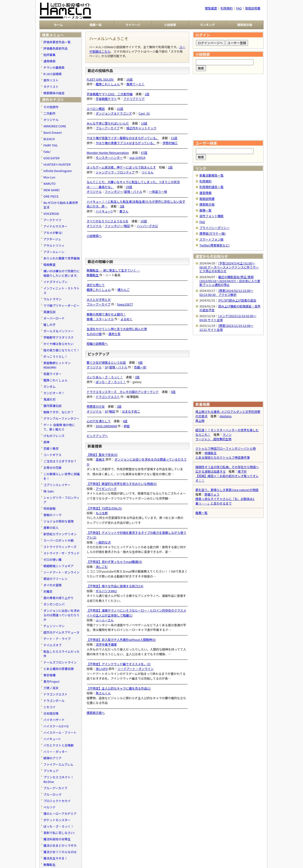Image resolution: width=303 pixels, height=868 pixels.
Task: Open the ホーム navigation tab
Action: click(58, 25)
